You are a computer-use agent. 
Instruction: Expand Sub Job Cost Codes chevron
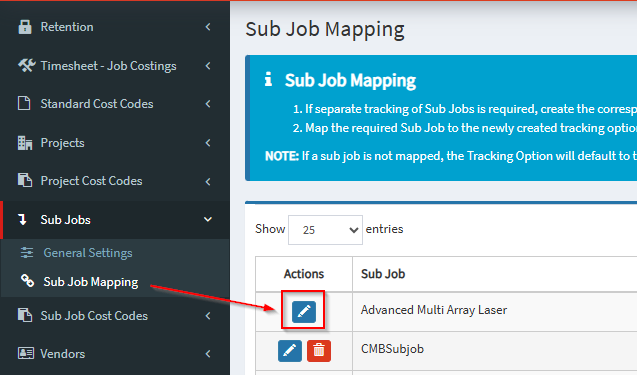tap(208, 316)
